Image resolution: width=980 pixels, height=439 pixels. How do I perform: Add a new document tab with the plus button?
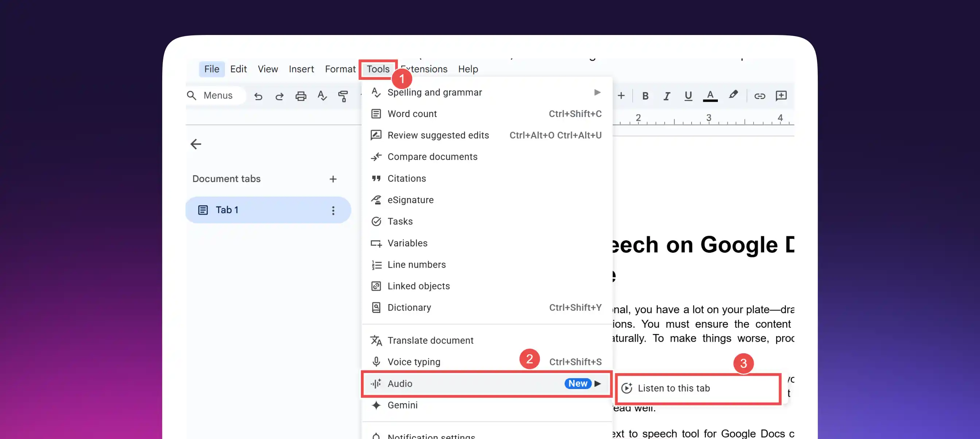(x=333, y=179)
